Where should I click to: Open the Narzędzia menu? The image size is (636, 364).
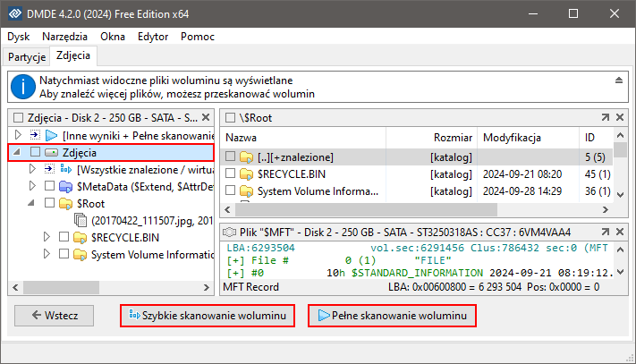coord(64,37)
